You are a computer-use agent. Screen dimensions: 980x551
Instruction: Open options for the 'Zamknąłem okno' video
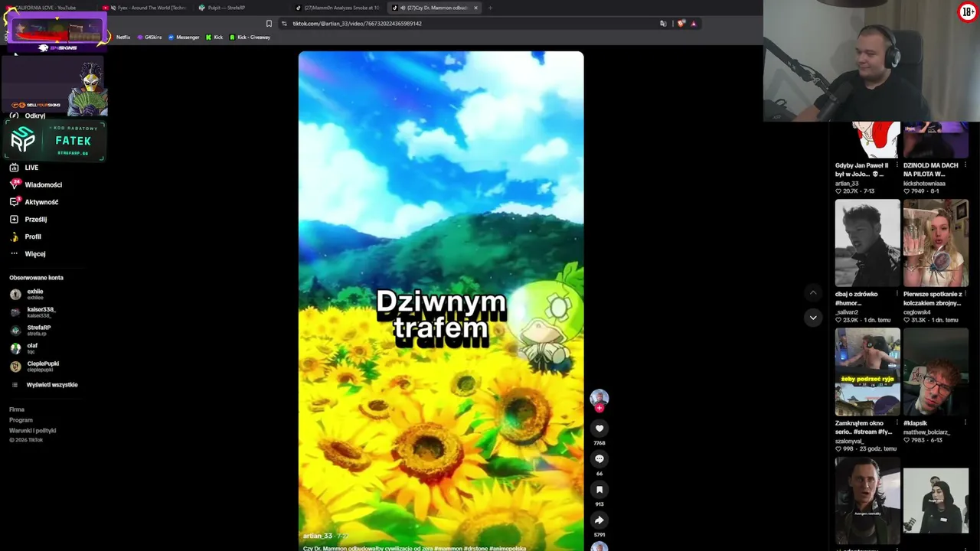click(897, 423)
